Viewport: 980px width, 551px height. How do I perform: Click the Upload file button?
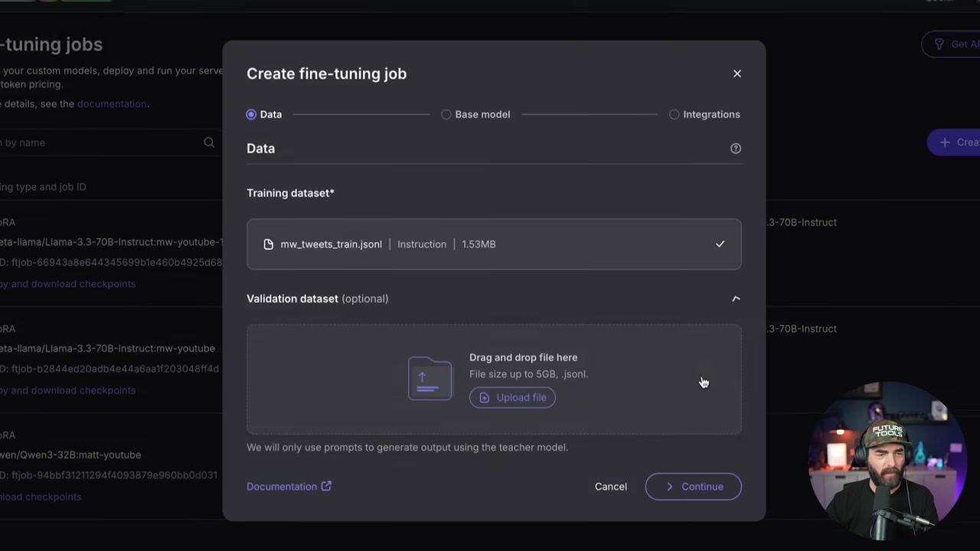(512, 397)
